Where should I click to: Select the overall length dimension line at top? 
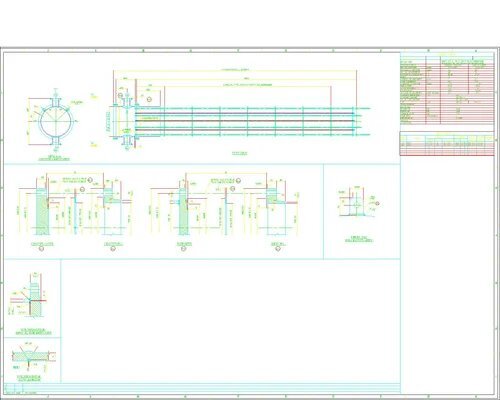click(x=235, y=71)
